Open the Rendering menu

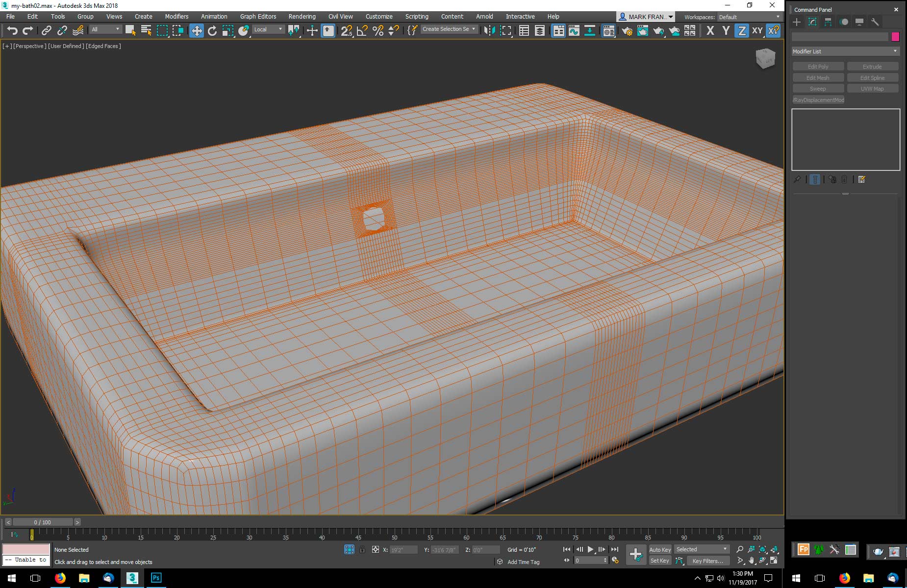302,16
